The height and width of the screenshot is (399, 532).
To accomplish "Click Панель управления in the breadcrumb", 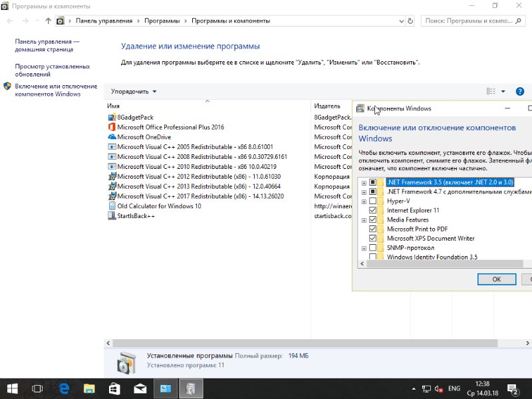I will (104, 21).
